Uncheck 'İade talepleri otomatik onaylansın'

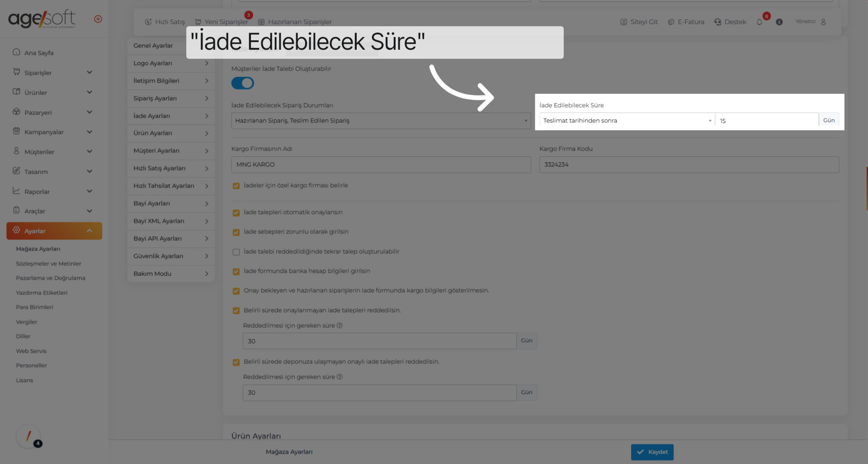pyautogui.click(x=236, y=212)
